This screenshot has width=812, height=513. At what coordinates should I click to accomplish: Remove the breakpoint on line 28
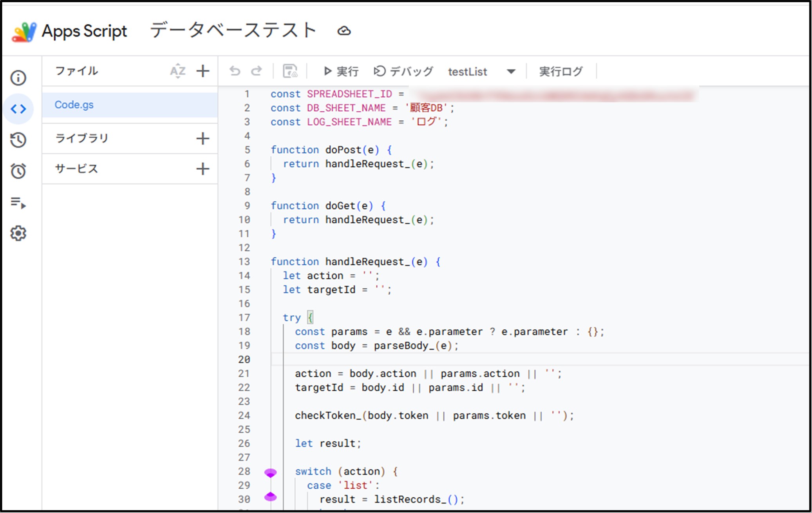pyautogui.click(x=270, y=473)
